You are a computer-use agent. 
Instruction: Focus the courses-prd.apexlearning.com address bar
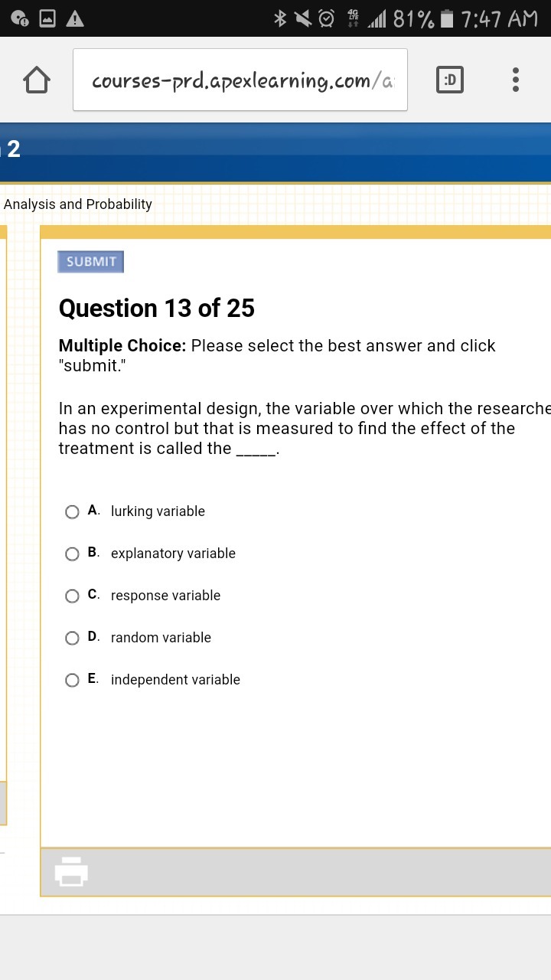coord(240,80)
